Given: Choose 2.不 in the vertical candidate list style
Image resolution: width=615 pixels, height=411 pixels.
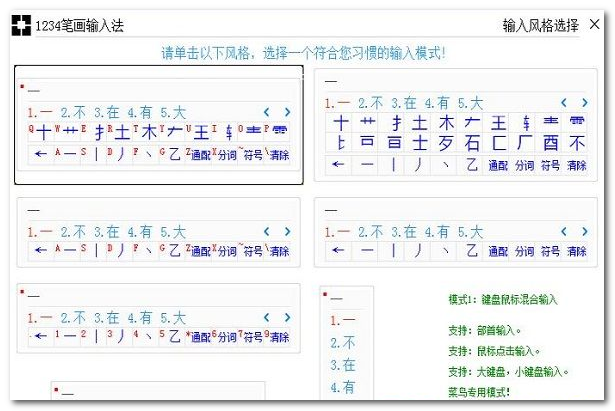Looking at the screenshot, I should [x=343, y=343].
